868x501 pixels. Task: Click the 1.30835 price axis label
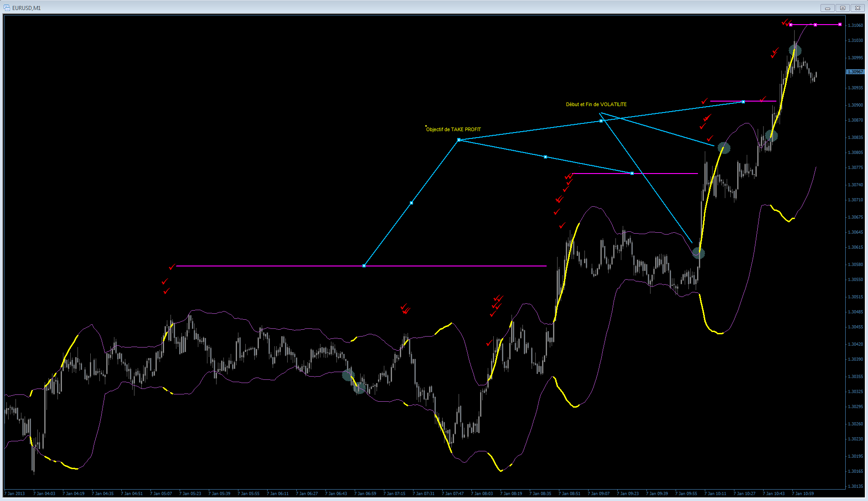point(855,138)
